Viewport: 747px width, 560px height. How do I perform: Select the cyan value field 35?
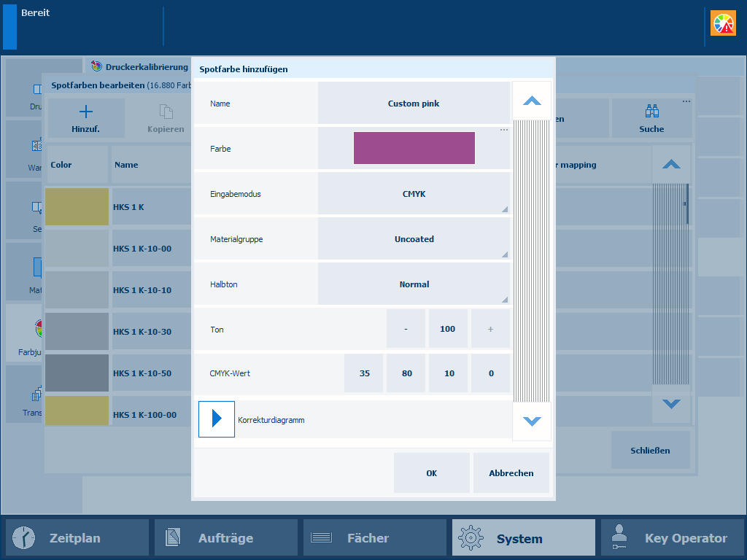click(x=364, y=373)
